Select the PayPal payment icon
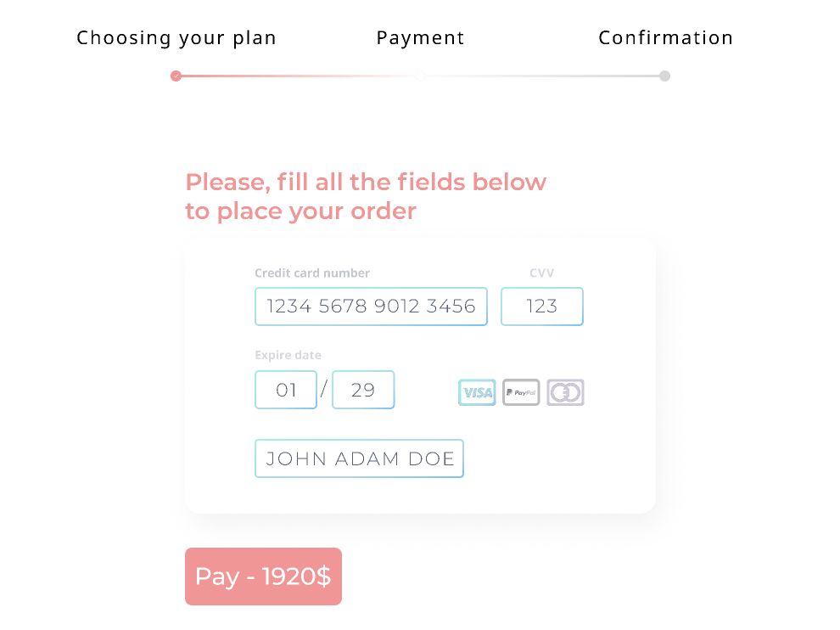The image size is (840, 630). pyautogui.click(x=521, y=391)
